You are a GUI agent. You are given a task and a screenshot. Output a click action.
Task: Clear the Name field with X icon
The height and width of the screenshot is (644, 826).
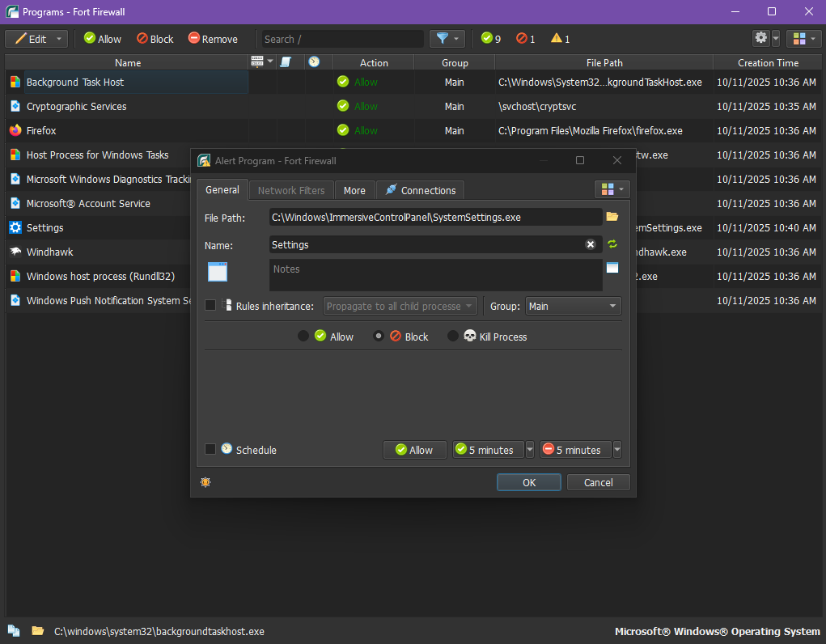pos(591,244)
